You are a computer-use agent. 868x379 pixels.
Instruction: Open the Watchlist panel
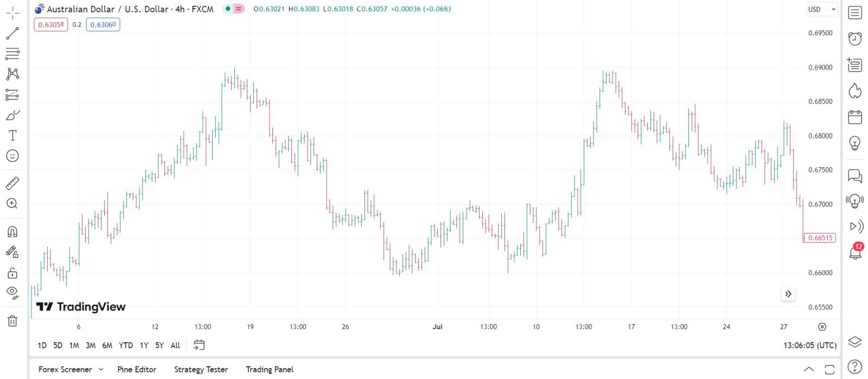[854, 12]
